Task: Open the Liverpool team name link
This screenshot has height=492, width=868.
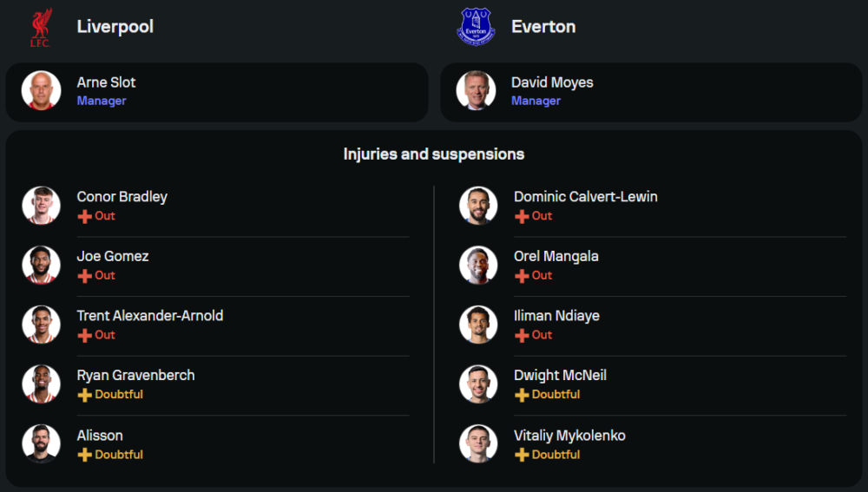Action: tap(115, 27)
